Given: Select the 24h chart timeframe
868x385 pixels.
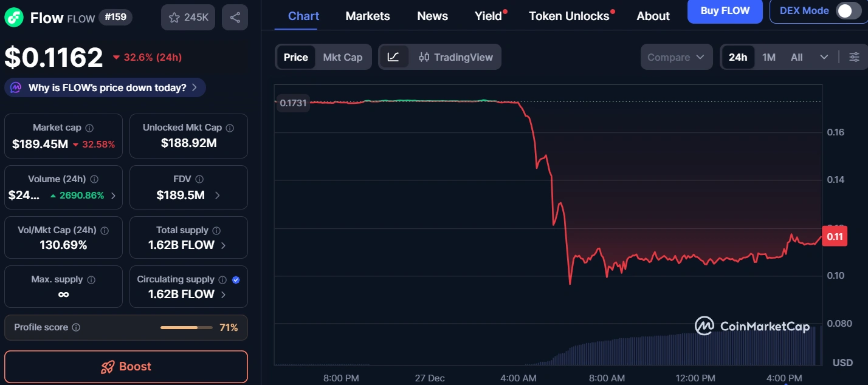Looking at the screenshot, I should [x=738, y=56].
